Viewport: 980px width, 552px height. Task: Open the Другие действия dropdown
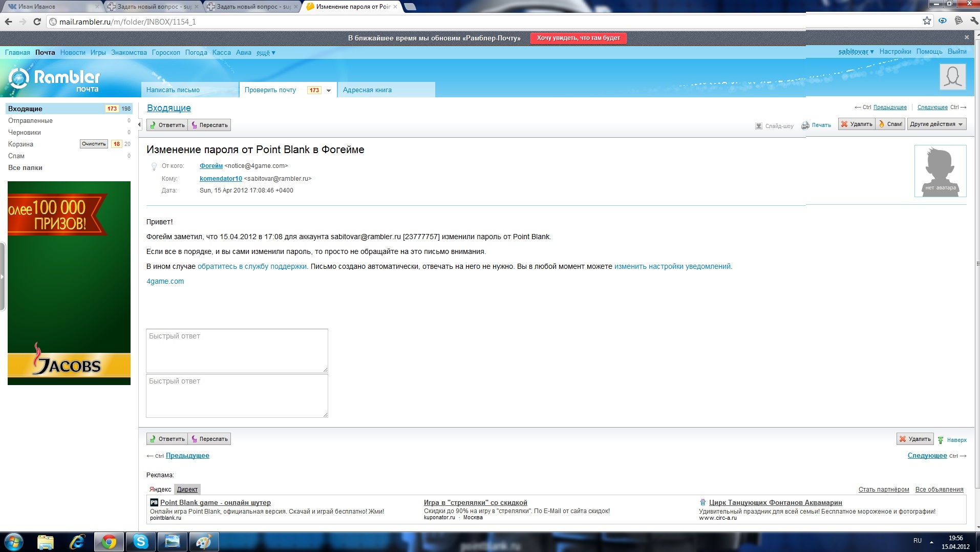pyautogui.click(x=936, y=124)
